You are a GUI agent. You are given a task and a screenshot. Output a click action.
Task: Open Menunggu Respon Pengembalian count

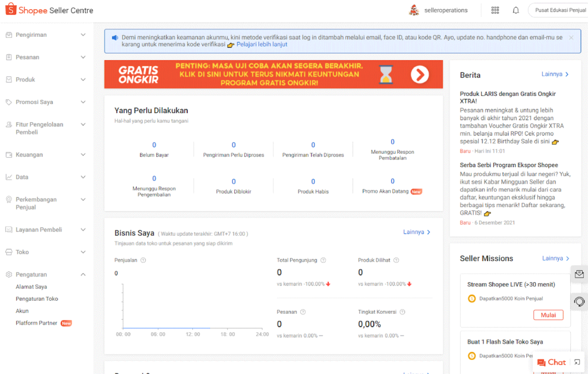154,179
